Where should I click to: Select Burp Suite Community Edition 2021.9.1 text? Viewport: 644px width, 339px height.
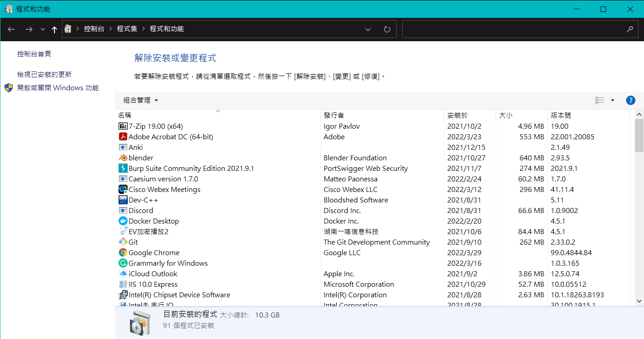191,168
